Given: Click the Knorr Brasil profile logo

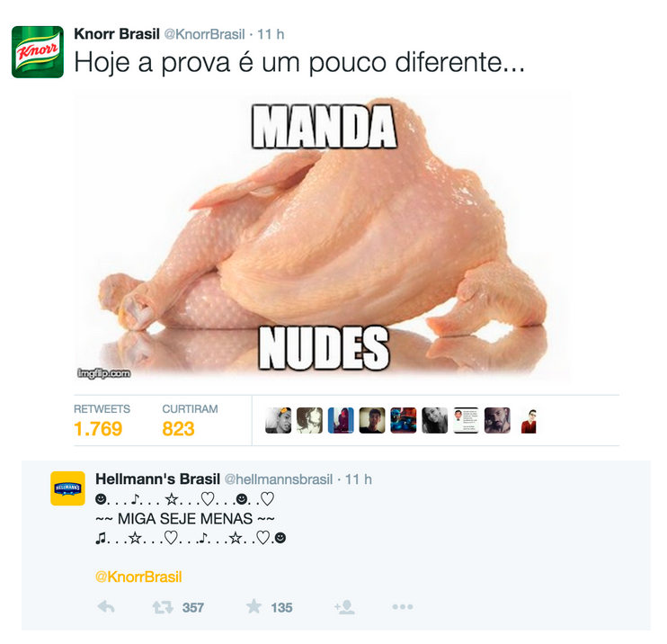Looking at the screenshot, I should click(x=38, y=52).
